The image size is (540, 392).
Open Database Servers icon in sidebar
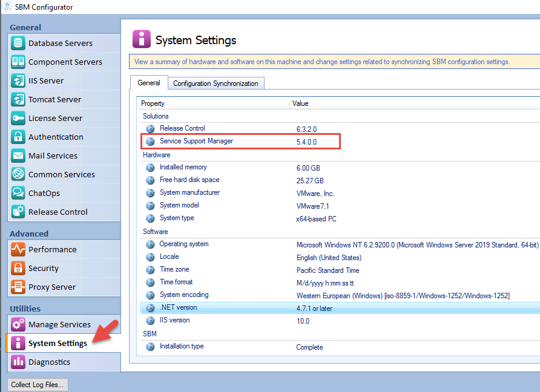tap(18, 43)
